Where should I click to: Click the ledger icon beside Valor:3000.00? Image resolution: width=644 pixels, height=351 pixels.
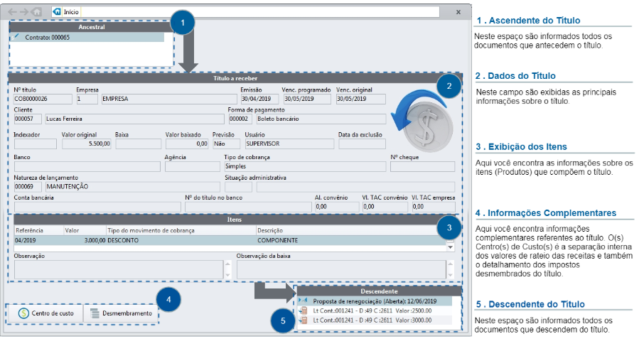coord(304,320)
